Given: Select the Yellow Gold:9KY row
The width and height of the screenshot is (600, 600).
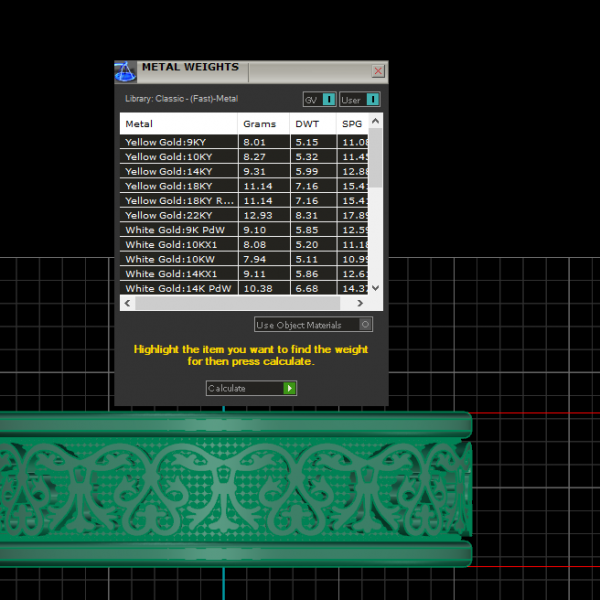Looking at the screenshot, I should [x=178, y=142].
